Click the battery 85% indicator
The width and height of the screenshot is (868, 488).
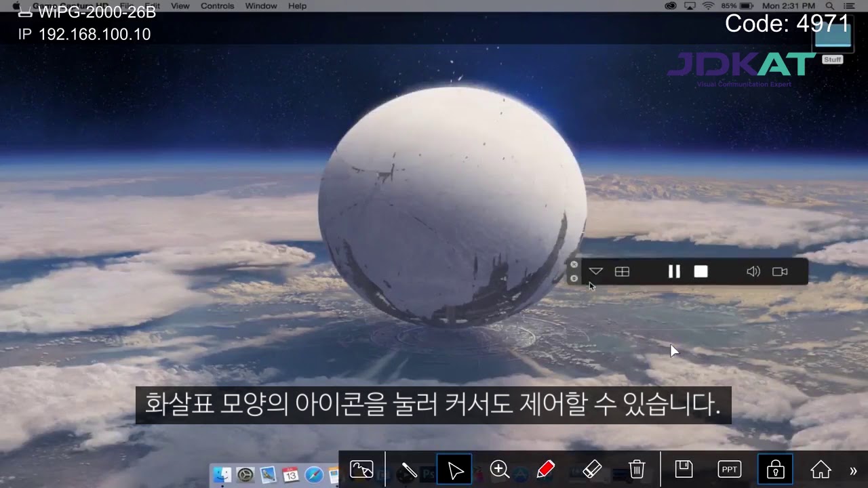(737, 6)
